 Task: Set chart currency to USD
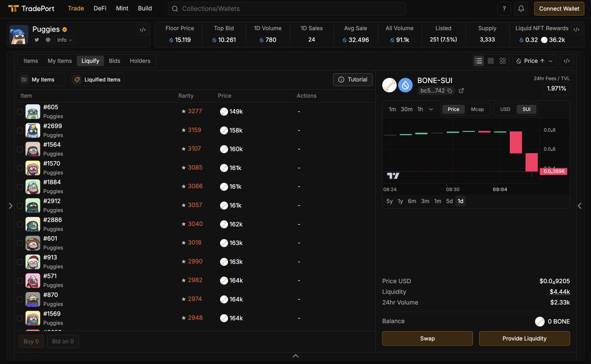[505, 109]
